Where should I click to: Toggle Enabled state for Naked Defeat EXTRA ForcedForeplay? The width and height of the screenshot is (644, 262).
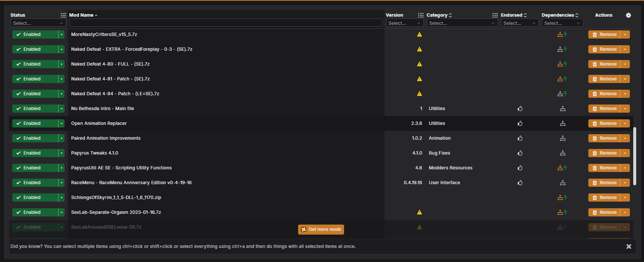pos(35,49)
